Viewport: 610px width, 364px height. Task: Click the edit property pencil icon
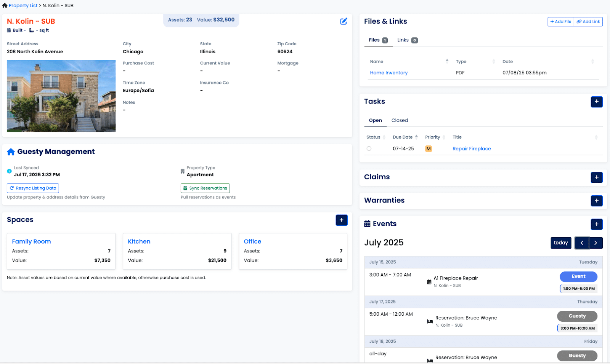pos(344,21)
